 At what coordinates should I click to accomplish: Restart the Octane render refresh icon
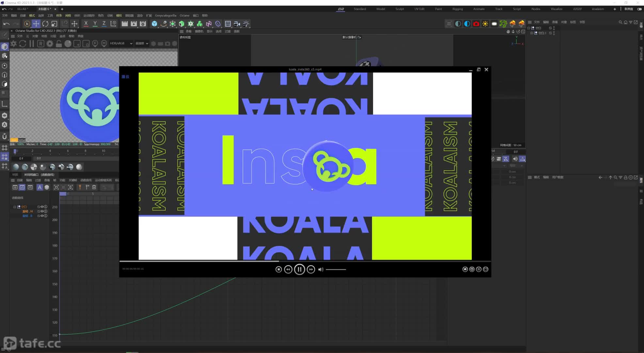point(23,43)
